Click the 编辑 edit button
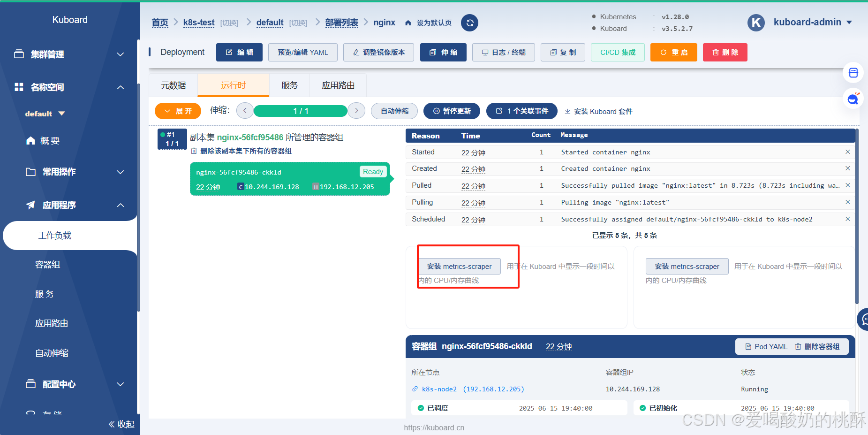This screenshot has height=435, width=868. pos(240,52)
